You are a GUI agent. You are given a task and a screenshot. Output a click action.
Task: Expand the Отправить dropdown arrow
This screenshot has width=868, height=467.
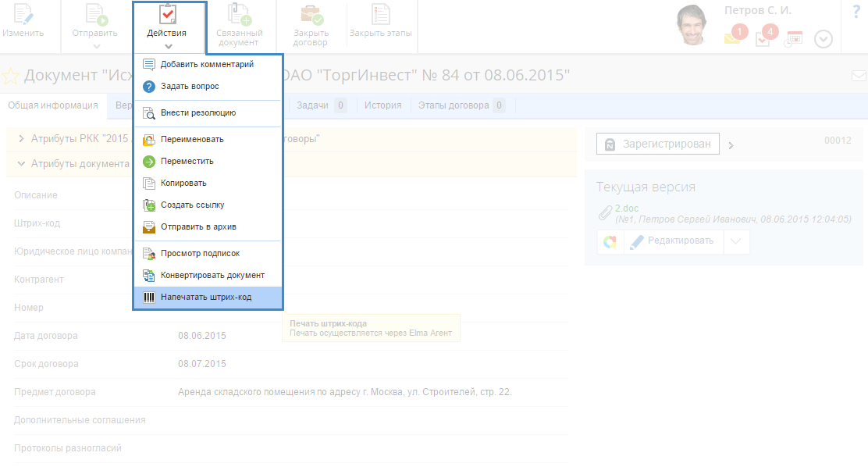click(96, 47)
